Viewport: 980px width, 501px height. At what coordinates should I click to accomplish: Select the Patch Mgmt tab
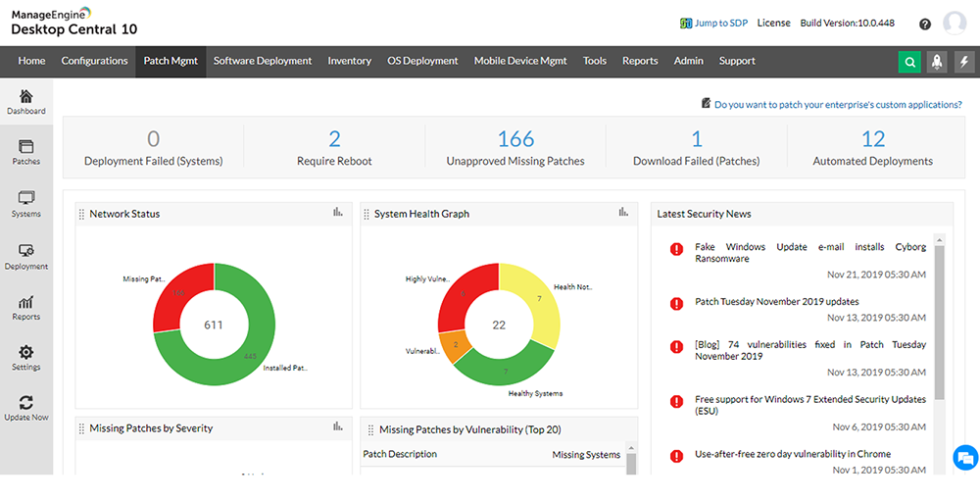171,62
